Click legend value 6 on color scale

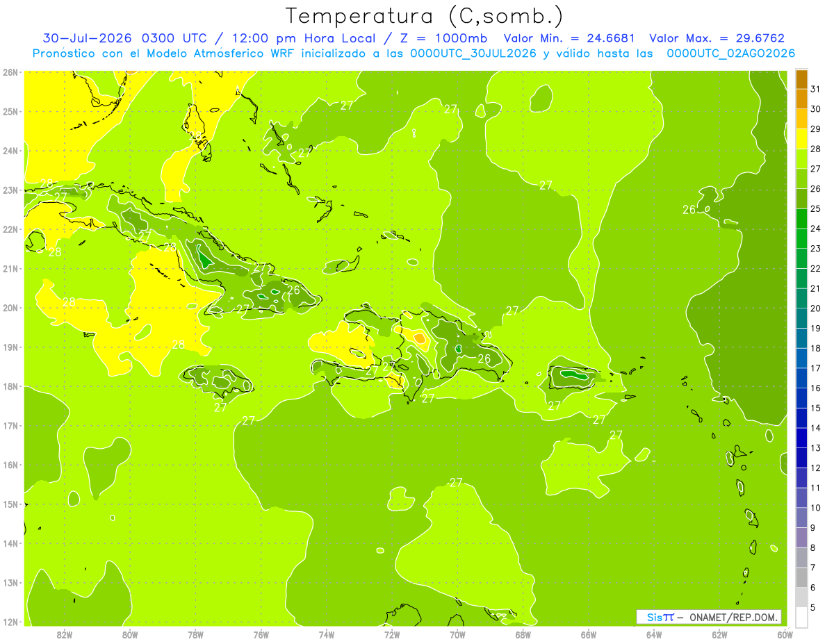813,588
